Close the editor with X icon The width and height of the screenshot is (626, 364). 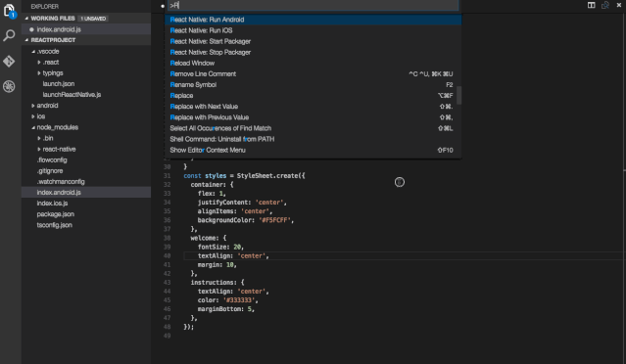pyautogui.click(x=619, y=5)
